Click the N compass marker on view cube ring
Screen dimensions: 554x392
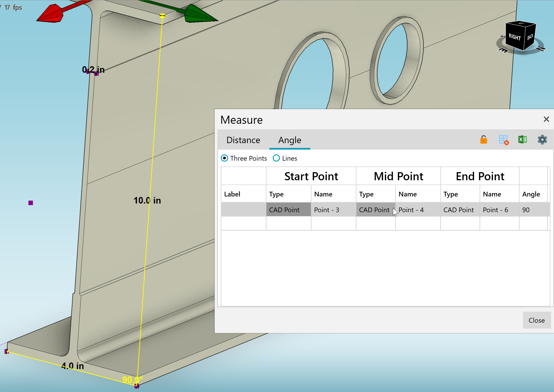541,49
